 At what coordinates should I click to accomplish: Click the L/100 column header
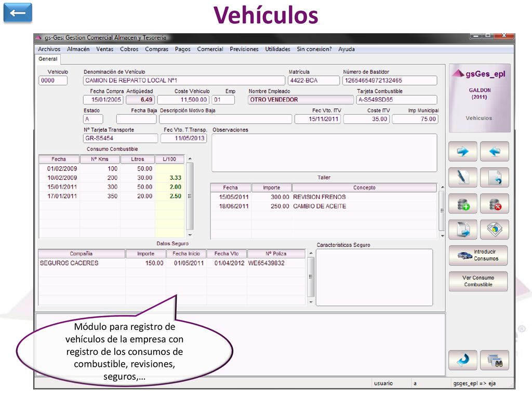tap(170, 159)
